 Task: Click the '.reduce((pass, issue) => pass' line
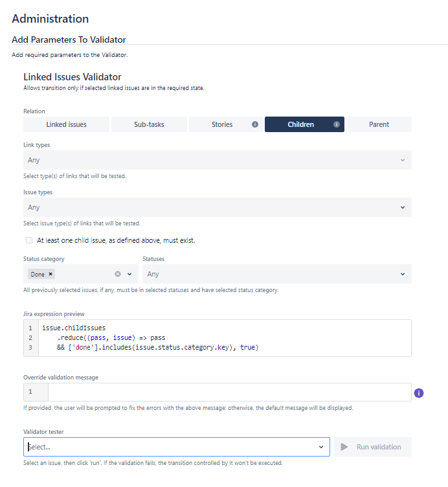111,337
